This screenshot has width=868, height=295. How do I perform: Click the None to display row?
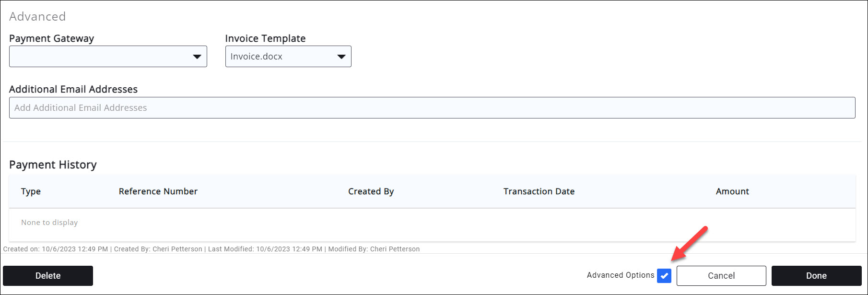[49, 223]
